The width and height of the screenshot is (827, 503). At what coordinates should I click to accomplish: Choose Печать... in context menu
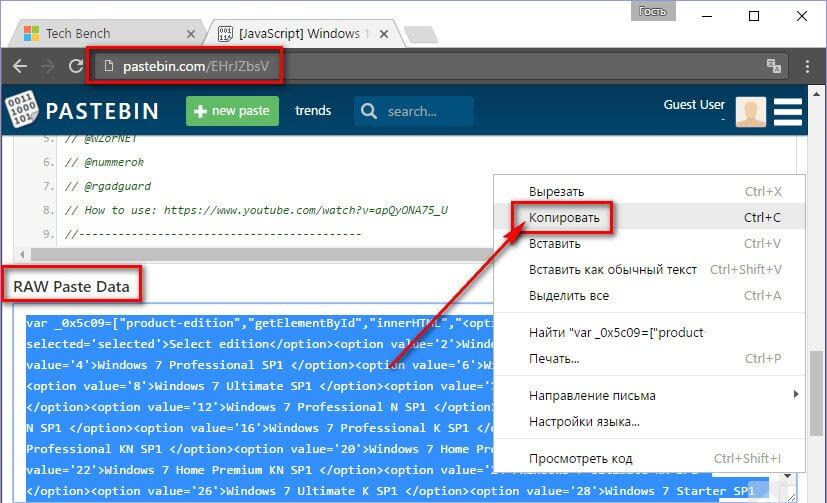[649, 359]
